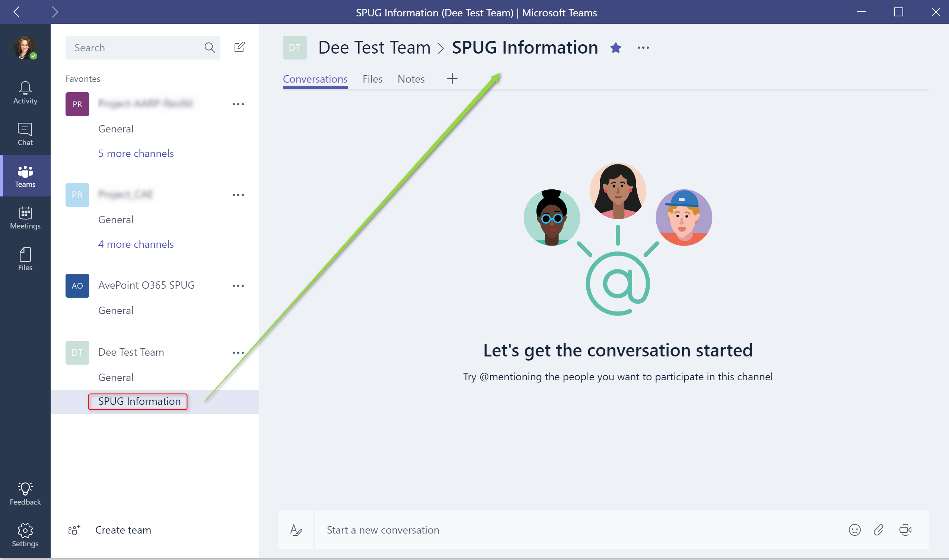Open more options for Dee Test Team

pyautogui.click(x=238, y=353)
